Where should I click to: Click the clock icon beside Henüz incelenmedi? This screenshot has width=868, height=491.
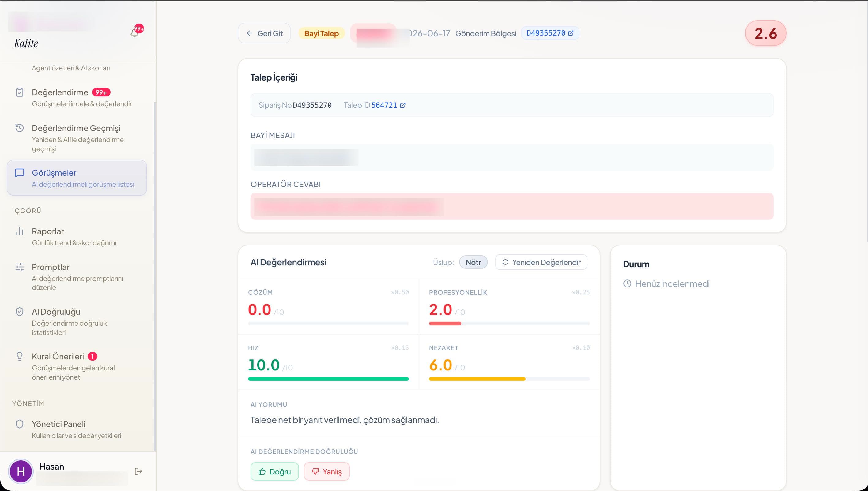pyautogui.click(x=627, y=283)
